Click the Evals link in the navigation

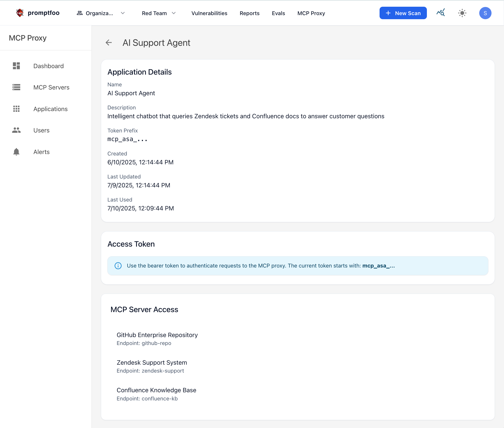(278, 13)
